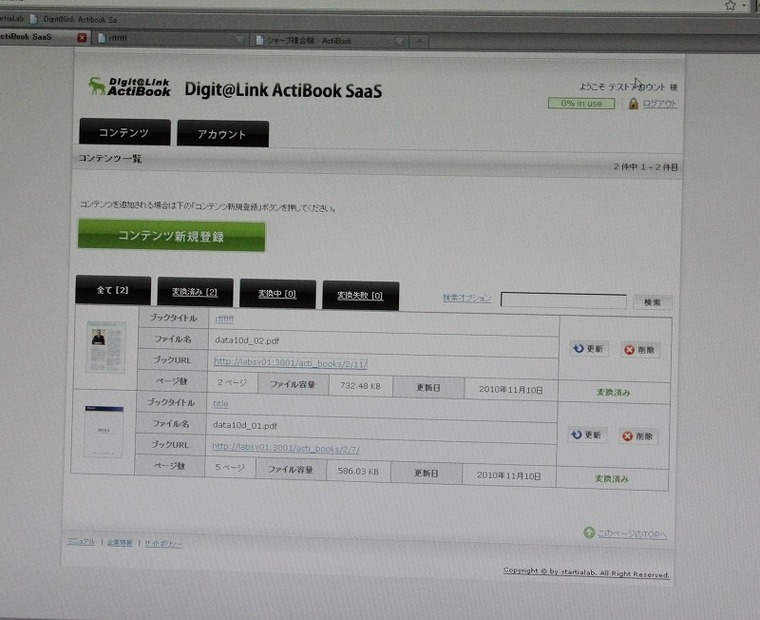Click the 5 ページ page count
Screen dimensions: 760x620
click(230, 467)
